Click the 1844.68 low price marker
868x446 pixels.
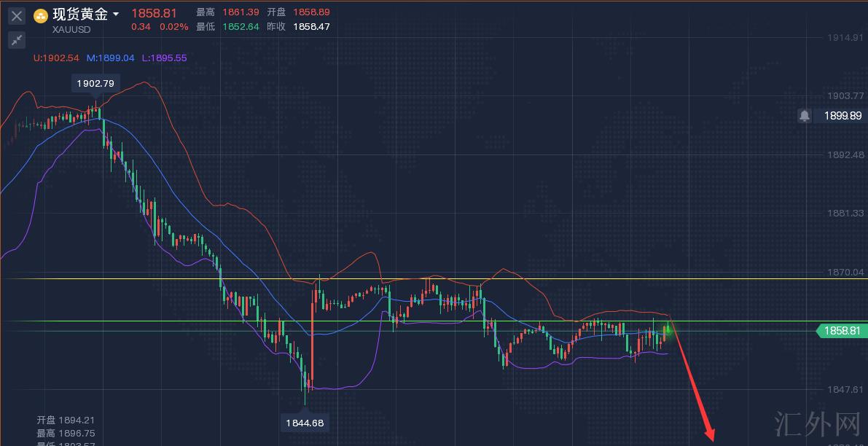[305, 423]
